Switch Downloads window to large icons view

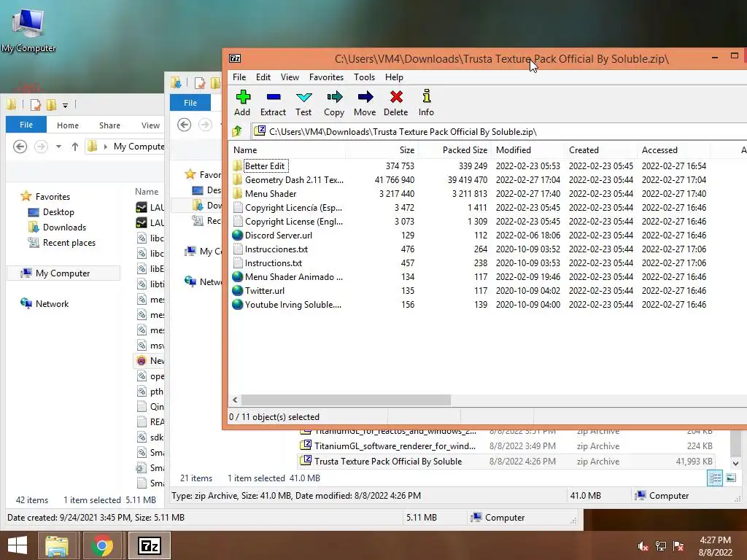pos(731,478)
